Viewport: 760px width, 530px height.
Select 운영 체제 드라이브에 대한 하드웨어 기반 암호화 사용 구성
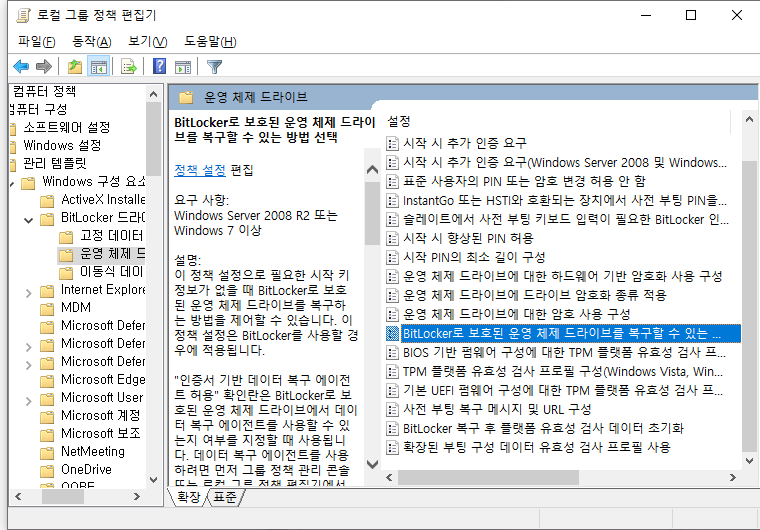(562, 276)
